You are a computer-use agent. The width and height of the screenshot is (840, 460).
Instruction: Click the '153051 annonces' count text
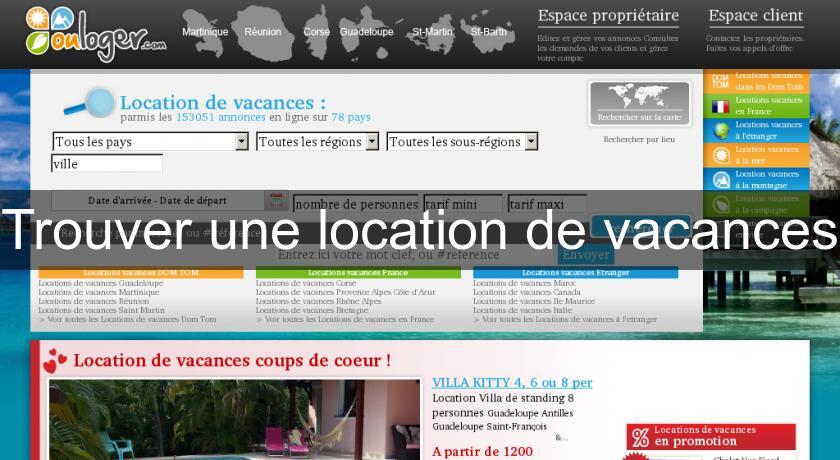[x=221, y=117]
